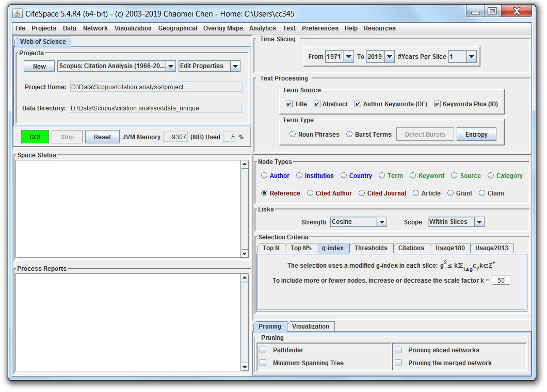
Task: Uncheck Keywords Plus (ID) checkbox
Action: [x=437, y=104]
